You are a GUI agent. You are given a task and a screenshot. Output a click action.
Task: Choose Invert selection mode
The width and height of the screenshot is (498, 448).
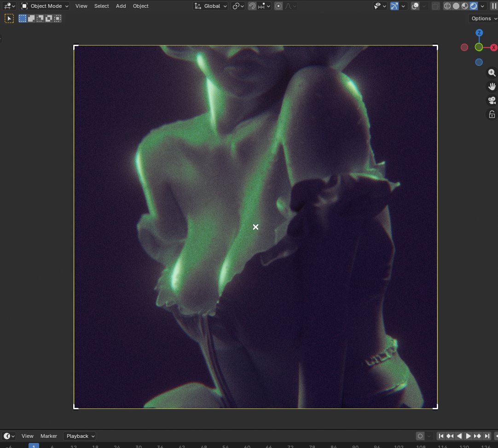49,18
